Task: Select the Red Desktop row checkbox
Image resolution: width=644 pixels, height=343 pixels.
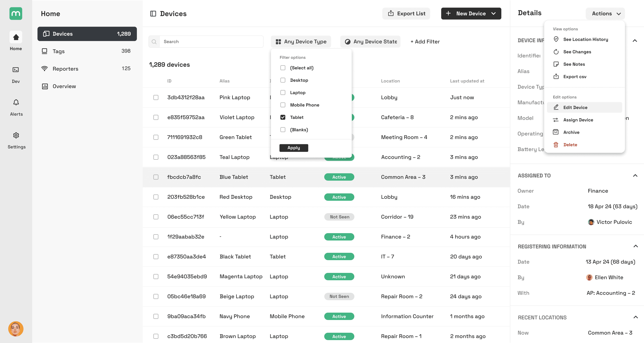Action: 156,197
